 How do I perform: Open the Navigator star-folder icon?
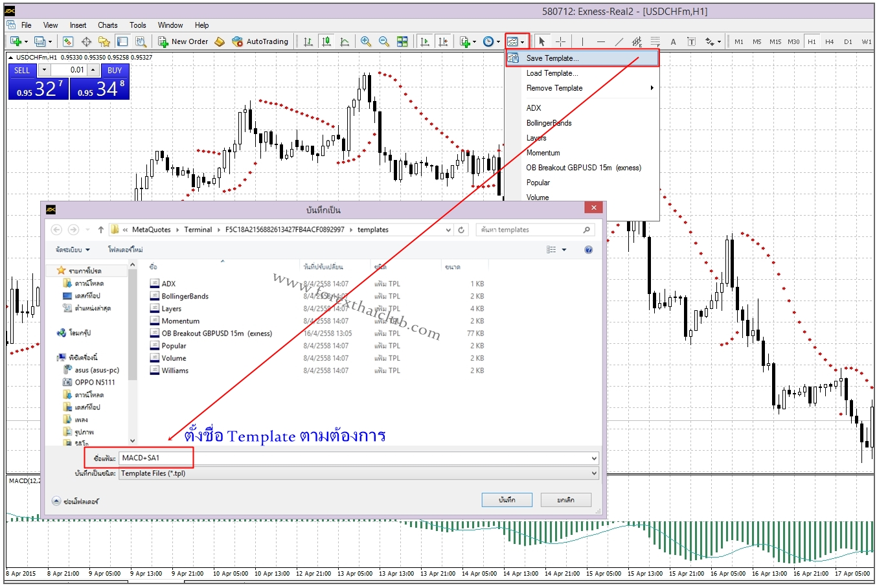[x=104, y=41]
